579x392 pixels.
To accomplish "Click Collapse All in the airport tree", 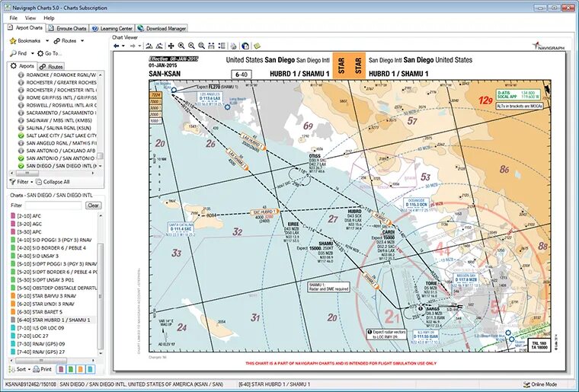I will point(53,182).
